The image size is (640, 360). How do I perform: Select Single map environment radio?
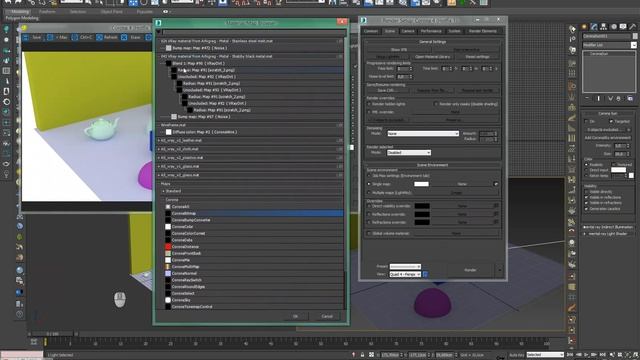click(x=369, y=184)
